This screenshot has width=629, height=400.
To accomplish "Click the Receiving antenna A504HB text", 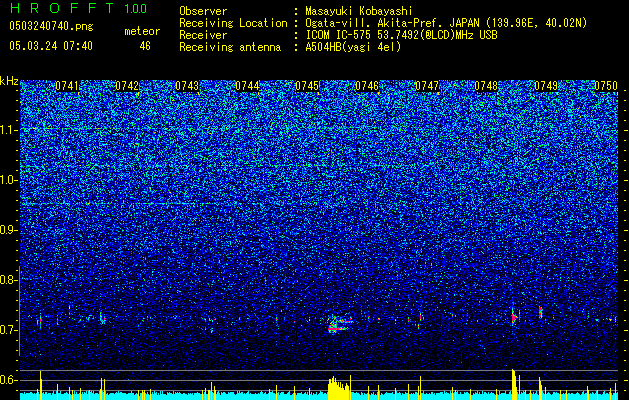I will pos(353,47).
